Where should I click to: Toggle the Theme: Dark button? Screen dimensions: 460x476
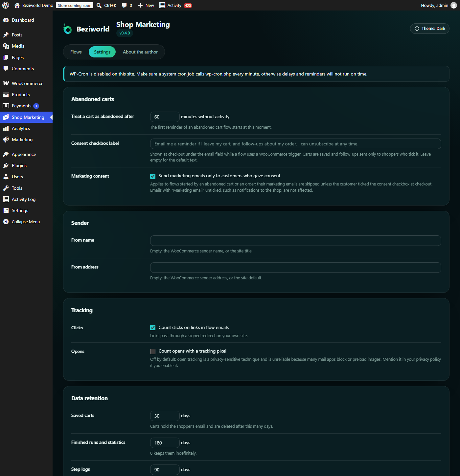(x=430, y=29)
